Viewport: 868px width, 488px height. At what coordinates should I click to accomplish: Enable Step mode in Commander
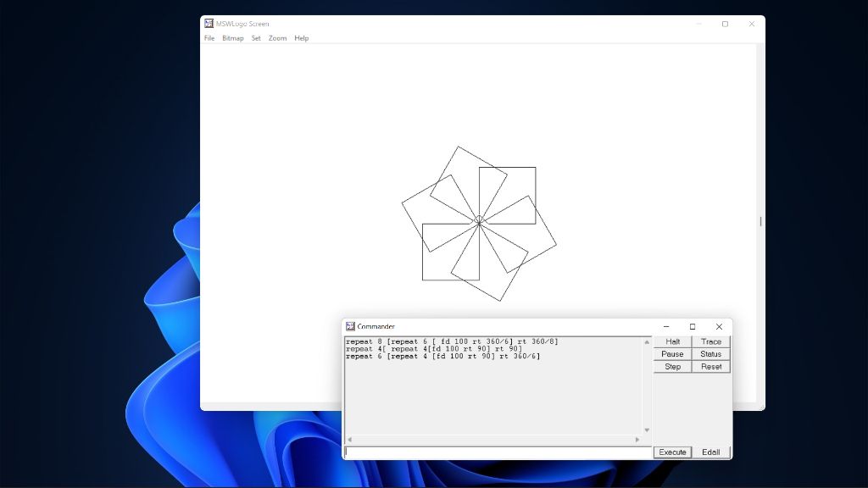(x=672, y=367)
